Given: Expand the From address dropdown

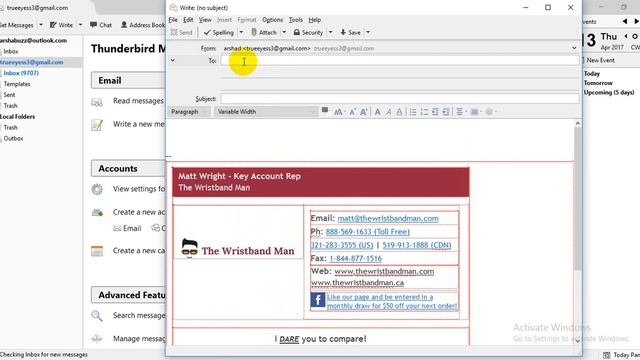Looking at the screenshot, I should (x=574, y=48).
